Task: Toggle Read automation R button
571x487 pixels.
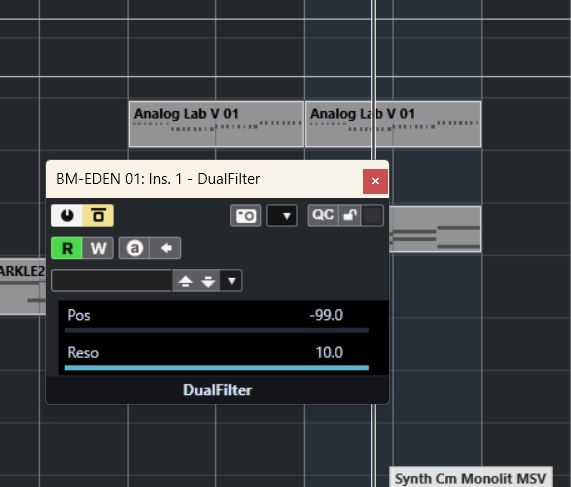Action: [x=67, y=248]
